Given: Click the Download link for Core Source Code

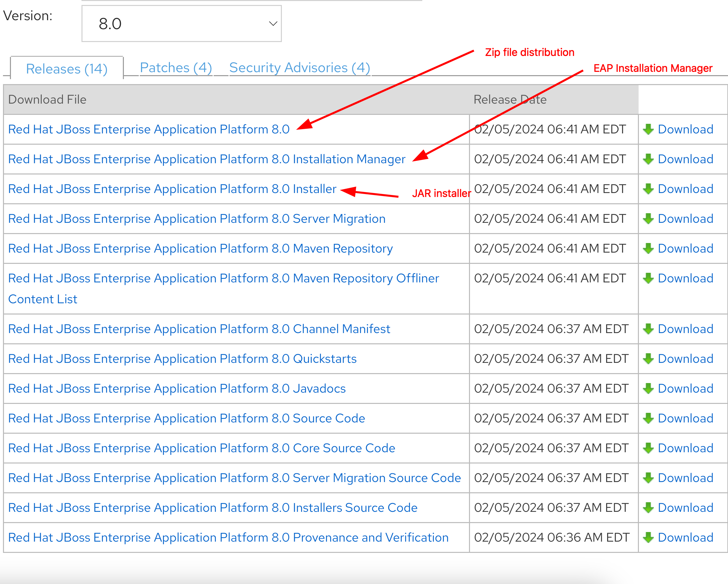Looking at the screenshot, I should coord(685,448).
